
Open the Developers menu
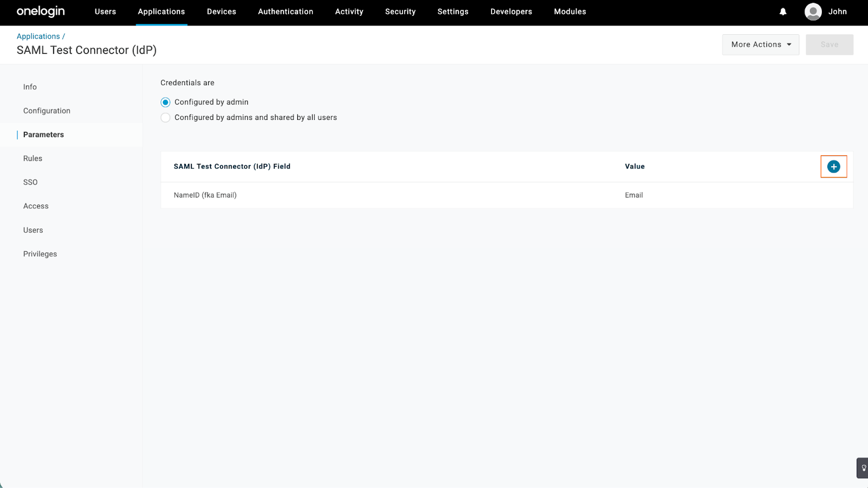(511, 11)
